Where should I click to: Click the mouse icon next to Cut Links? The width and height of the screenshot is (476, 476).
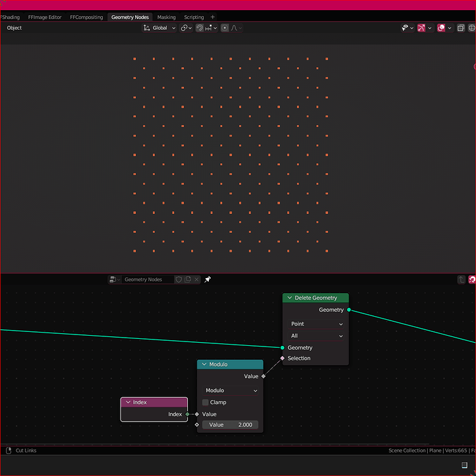click(x=8, y=451)
